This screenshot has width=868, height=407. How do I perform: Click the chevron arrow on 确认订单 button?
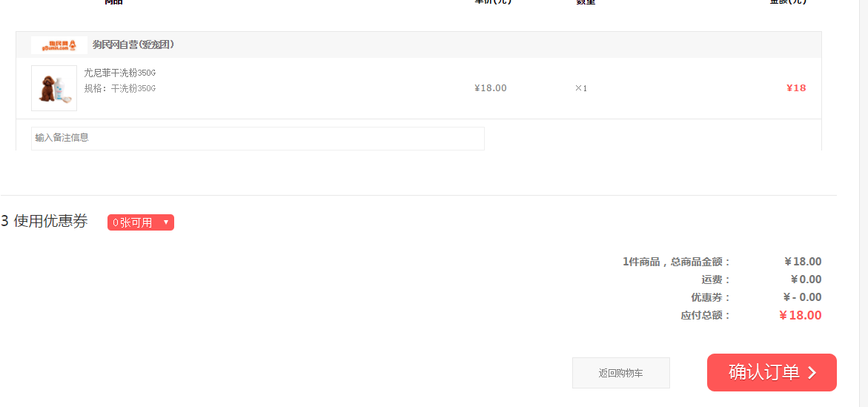(x=812, y=373)
